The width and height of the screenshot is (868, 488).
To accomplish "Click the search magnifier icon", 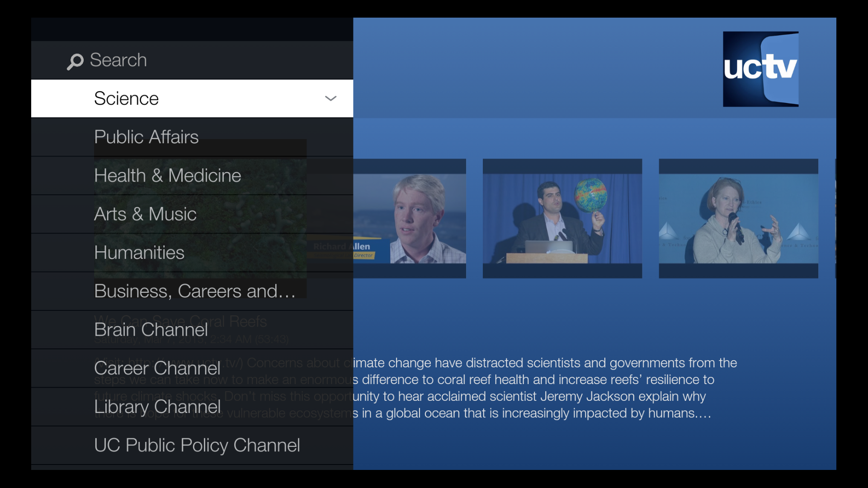I will (75, 61).
